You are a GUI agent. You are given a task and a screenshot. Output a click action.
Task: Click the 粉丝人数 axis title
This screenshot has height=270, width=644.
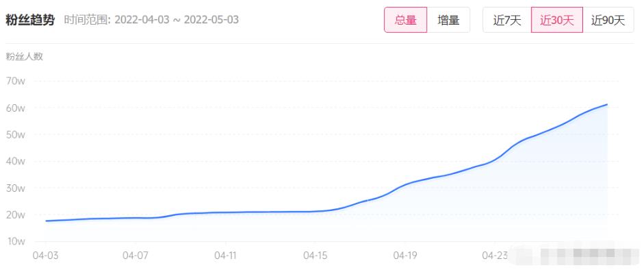click(x=24, y=57)
